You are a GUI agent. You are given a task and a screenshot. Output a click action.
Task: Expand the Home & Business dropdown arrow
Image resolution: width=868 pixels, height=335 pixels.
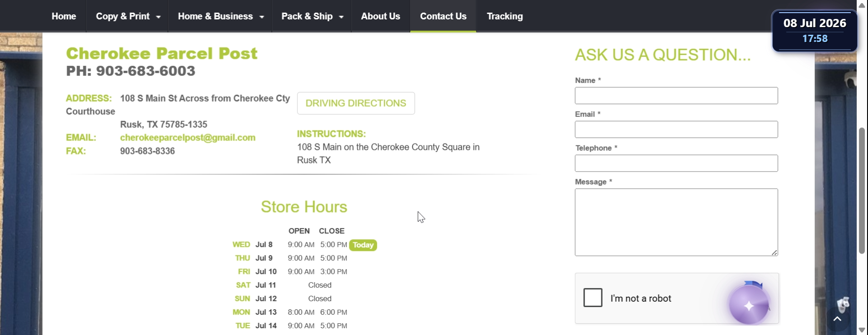(x=262, y=17)
